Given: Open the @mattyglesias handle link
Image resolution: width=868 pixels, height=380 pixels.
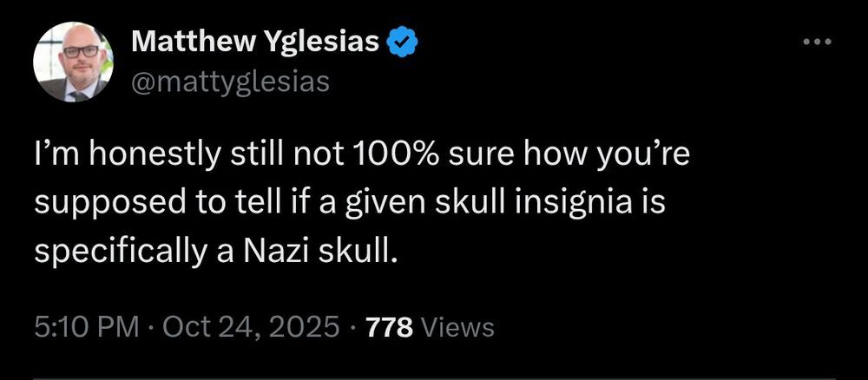Looking at the screenshot, I should [x=230, y=82].
